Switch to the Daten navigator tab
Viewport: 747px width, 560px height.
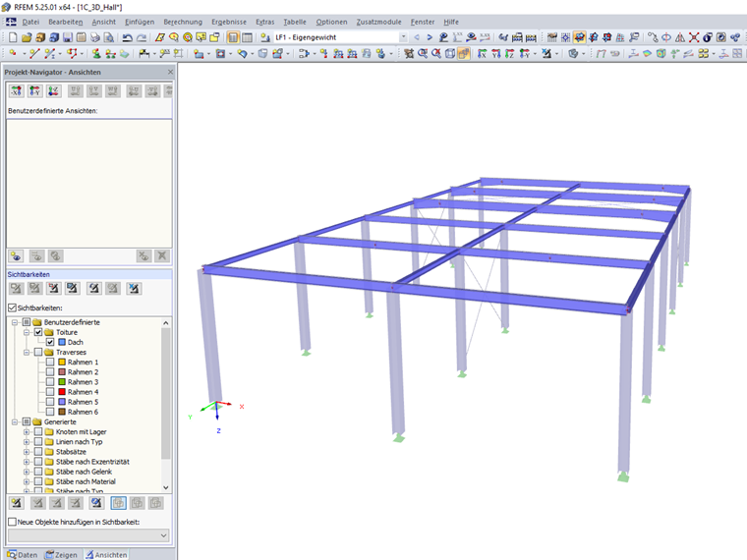coord(23,555)
